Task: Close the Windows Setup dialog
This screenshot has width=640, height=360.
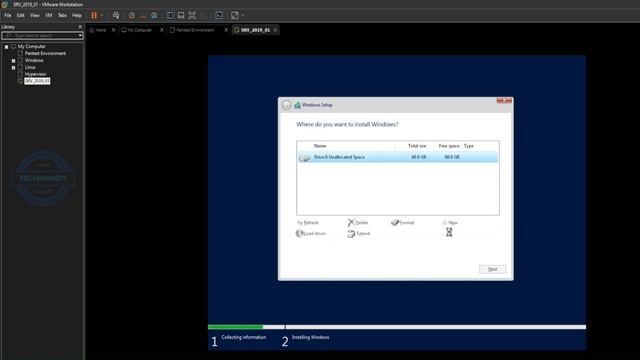Action: point(504,100)
